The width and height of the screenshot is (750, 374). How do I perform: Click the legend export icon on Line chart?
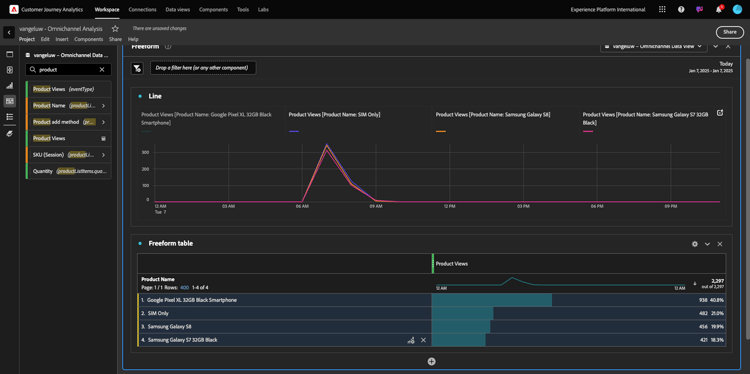coord(720,113)
